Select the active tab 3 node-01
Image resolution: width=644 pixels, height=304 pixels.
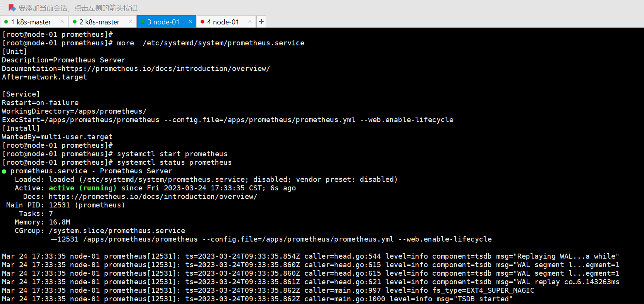point(166,22)
